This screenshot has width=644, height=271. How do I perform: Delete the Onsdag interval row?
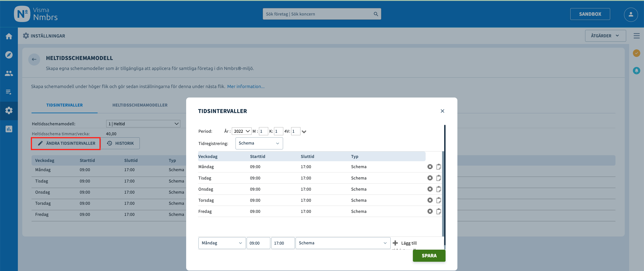(x=430, y=189)
